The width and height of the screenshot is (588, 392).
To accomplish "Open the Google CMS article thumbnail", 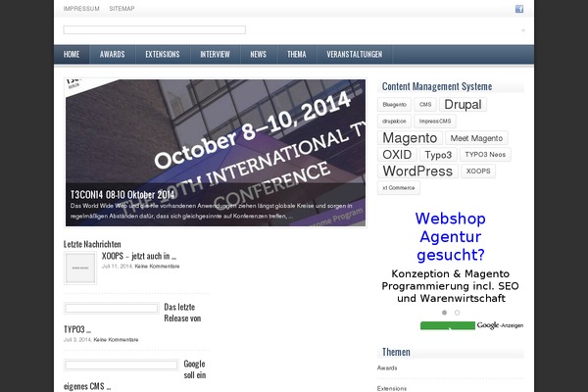I will click(x=122, y=365).
